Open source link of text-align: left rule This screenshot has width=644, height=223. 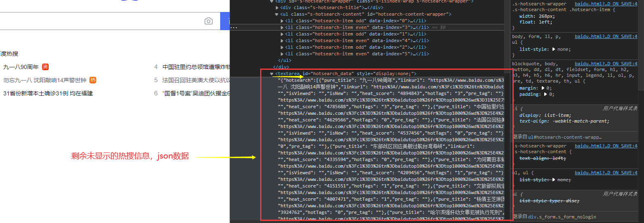point(606,146)
